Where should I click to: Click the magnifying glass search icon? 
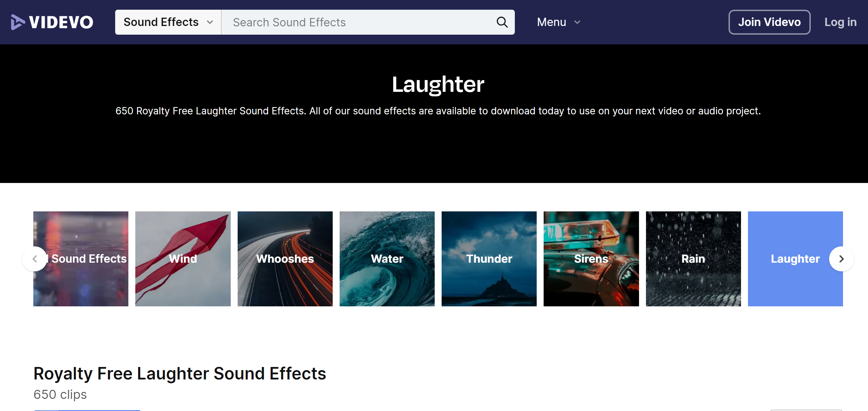[502, 22]
